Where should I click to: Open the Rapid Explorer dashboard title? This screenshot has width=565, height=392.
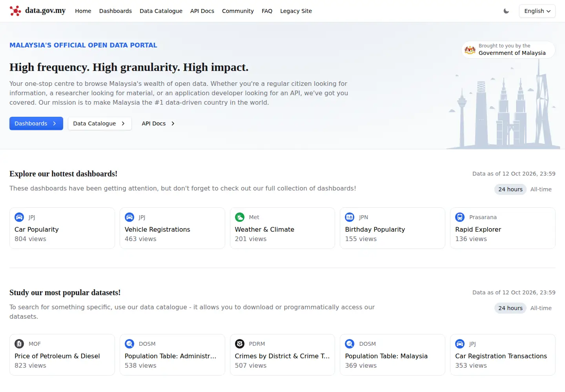pos(478,229)
